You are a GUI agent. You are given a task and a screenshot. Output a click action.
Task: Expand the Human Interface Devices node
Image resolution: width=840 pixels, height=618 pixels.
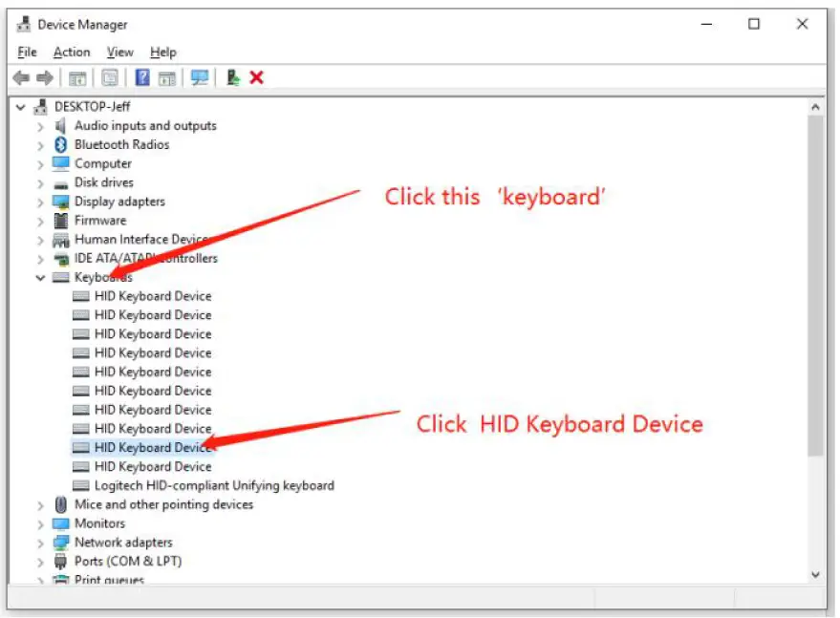click(x=40, y=241)
